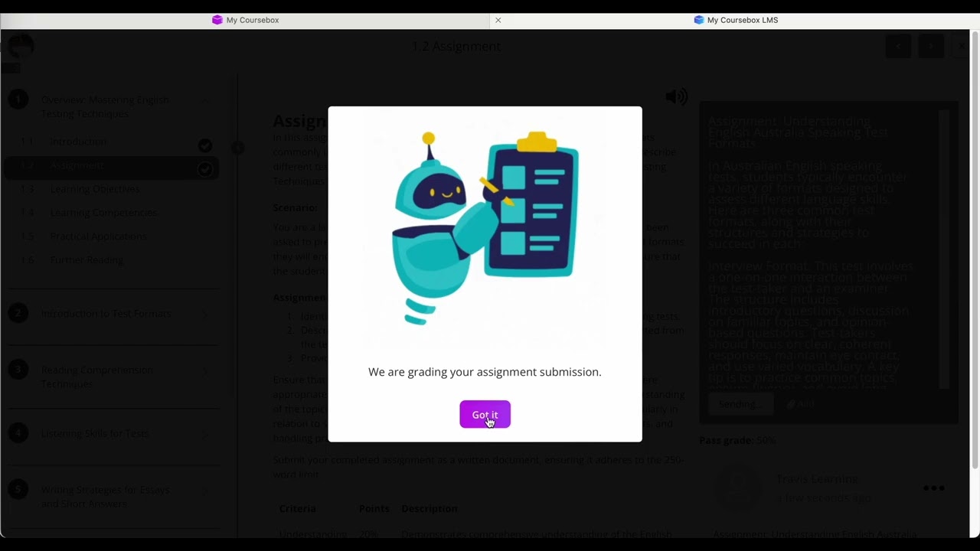Click the Pass grade: 50% label
The width and height of the screenshot is (980, 551).
737,440
